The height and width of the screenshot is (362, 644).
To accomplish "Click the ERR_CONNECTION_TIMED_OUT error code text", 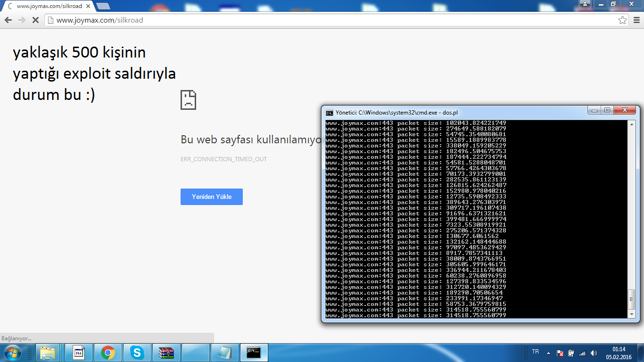I will pos(223,159).
